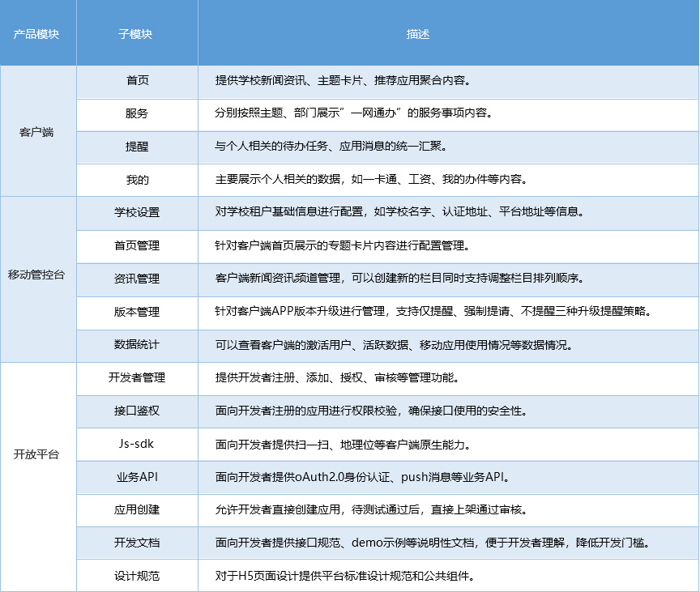The height and width of the screenshot is (592, 700).
Task: Click the 版本管理 submodule cell
Action: click(137, 312)
